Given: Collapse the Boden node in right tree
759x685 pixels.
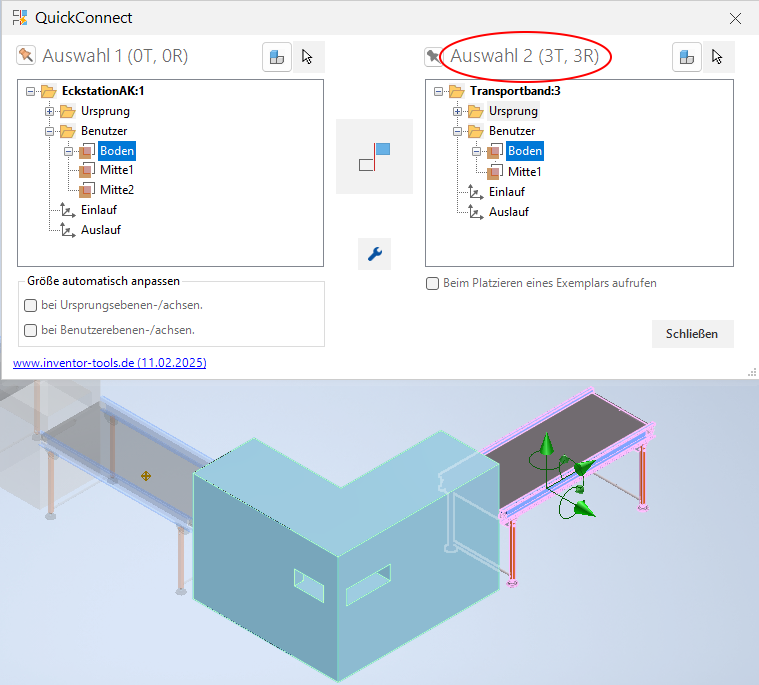Looking at the screenshot, I should point(476,152).
